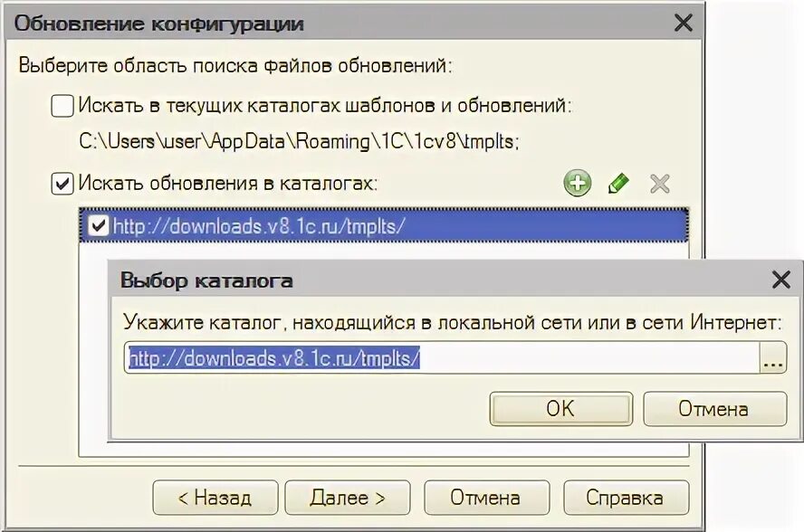
Task: Click into the catalog URL input field
Action: point(442,357)
